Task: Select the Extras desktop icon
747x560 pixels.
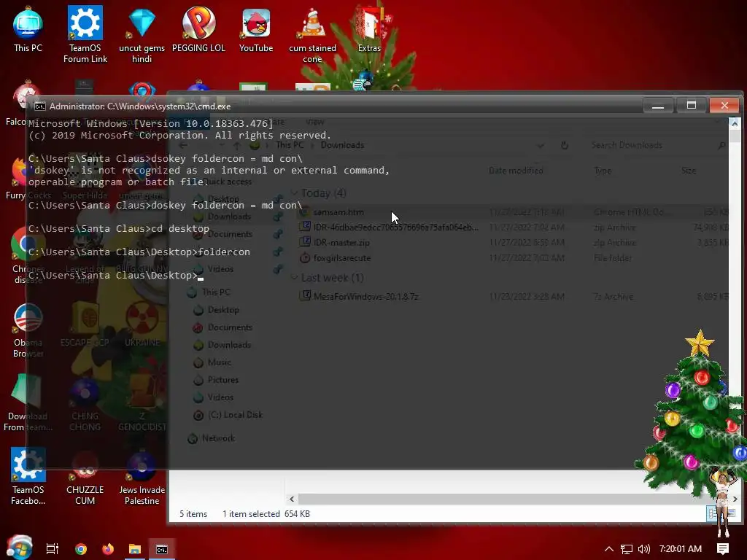Action: [370, 28]
